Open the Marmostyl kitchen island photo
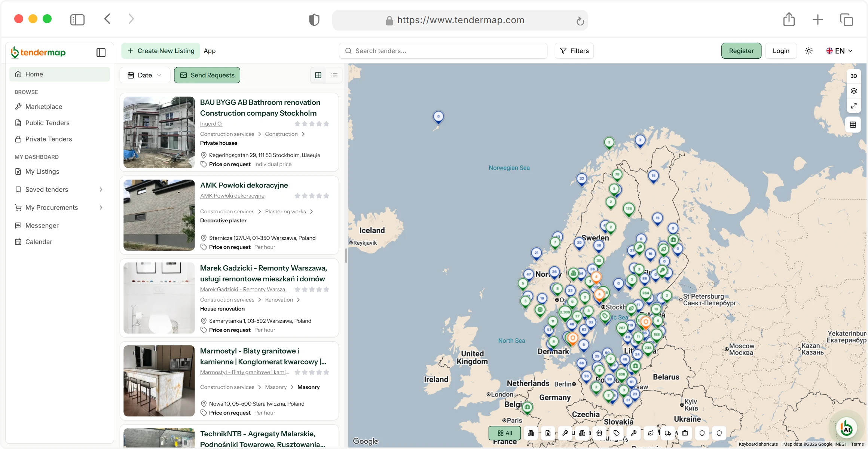 point(159,381)
